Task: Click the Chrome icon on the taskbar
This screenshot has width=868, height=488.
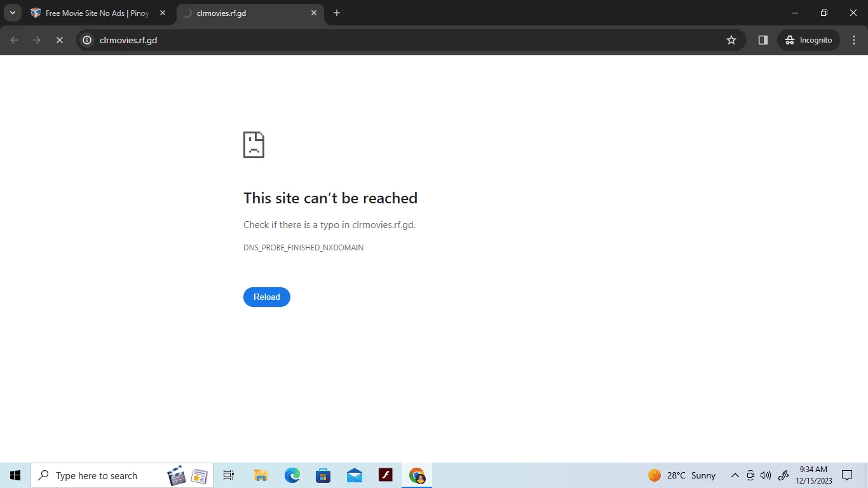Action: 417,475
